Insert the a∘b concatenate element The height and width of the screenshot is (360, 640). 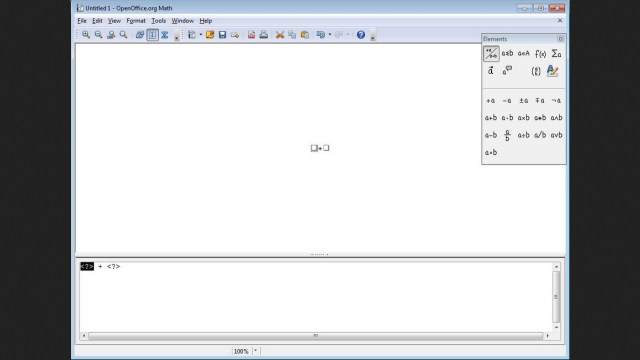(491, 153)
